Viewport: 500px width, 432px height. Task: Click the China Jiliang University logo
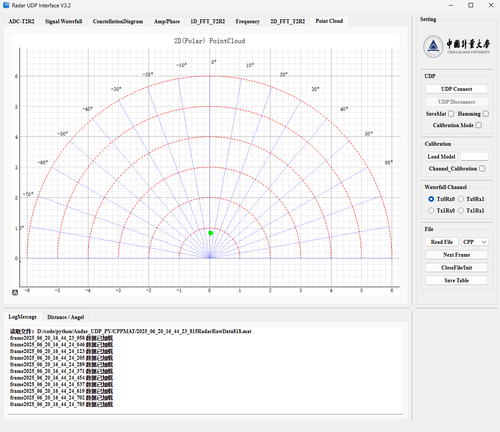(456, 47)
